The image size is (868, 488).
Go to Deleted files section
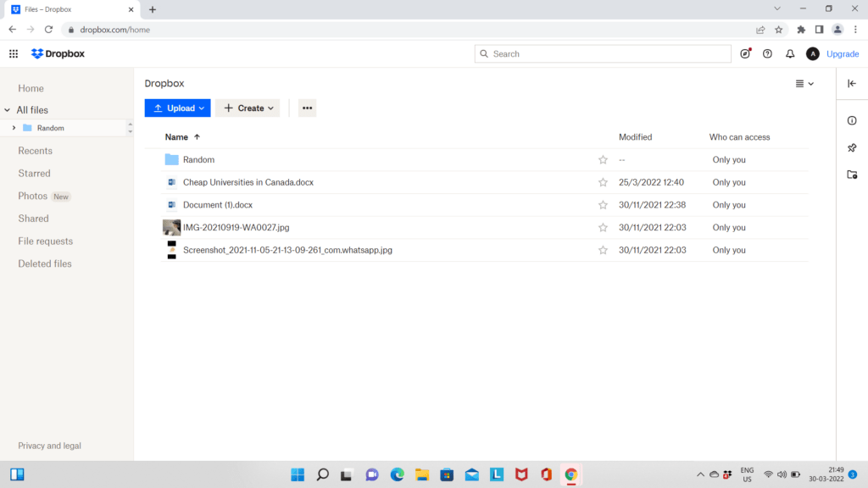[x=44, y=263]
